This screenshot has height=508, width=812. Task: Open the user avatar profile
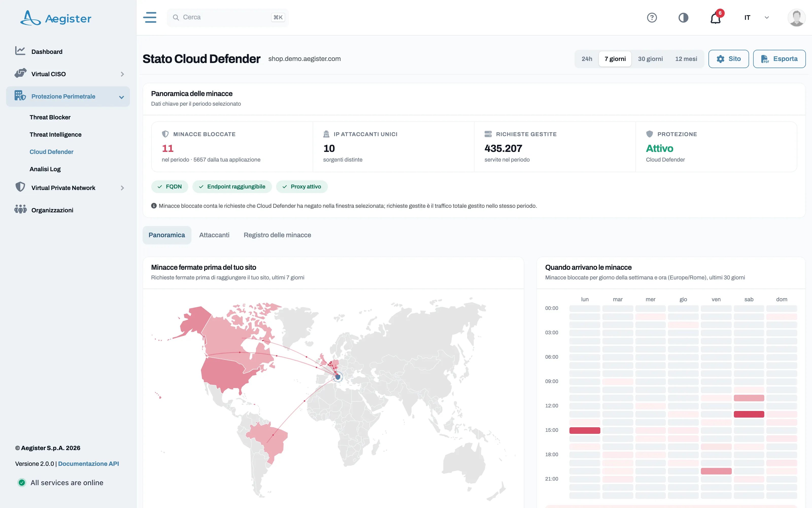pyautogui.click(x=796, y=18)
